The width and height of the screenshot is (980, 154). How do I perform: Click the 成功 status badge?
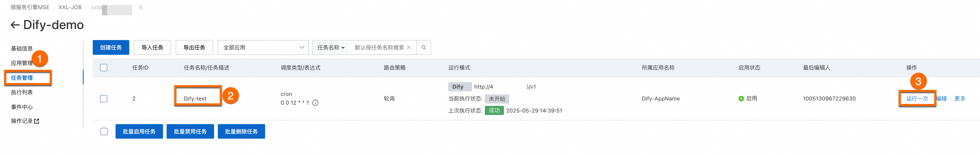[494, 111]
